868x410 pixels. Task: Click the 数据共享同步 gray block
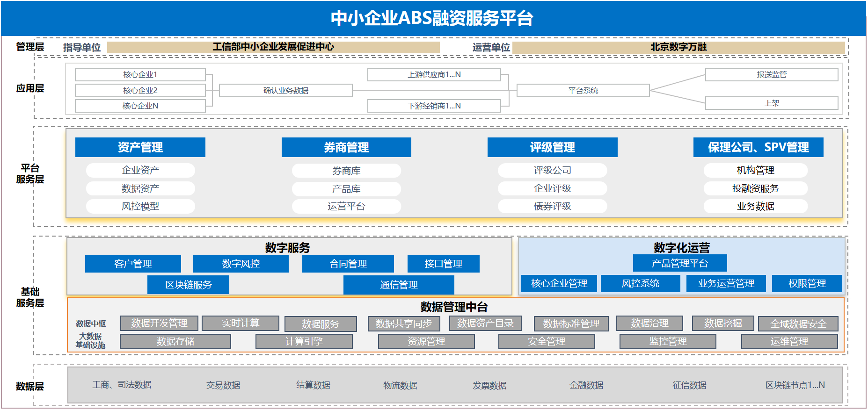tap(404, 324)
